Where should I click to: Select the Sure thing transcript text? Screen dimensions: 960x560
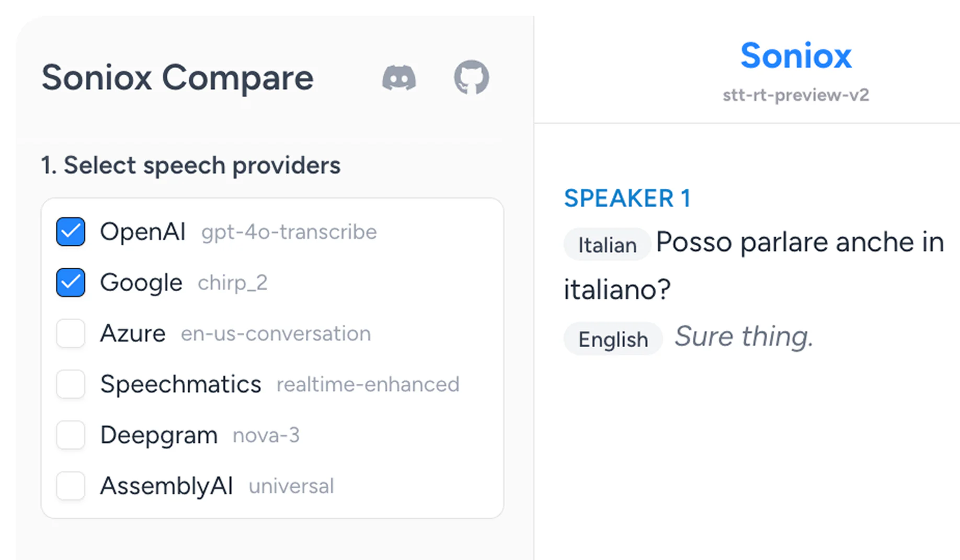tap(743, 336)
